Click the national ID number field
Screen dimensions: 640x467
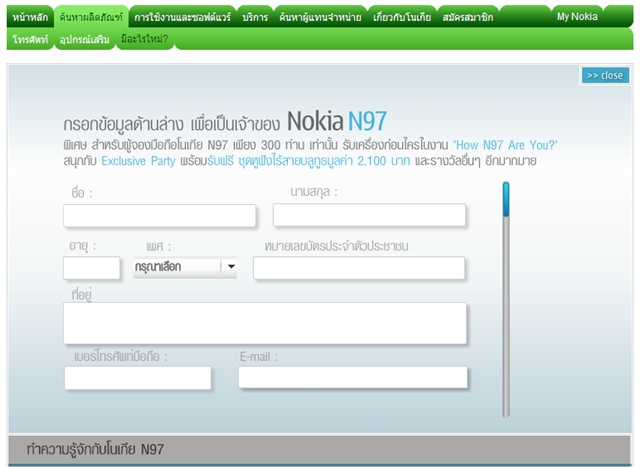359,268
